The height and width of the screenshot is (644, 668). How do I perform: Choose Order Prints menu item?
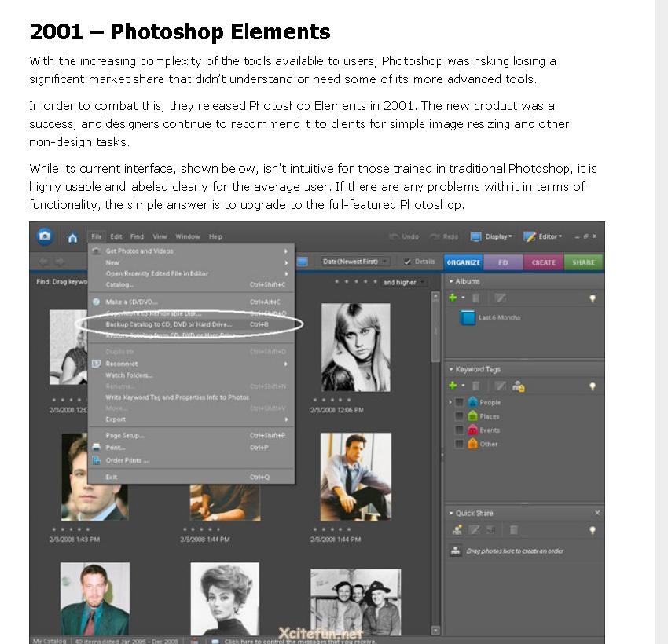coord(191,460)
